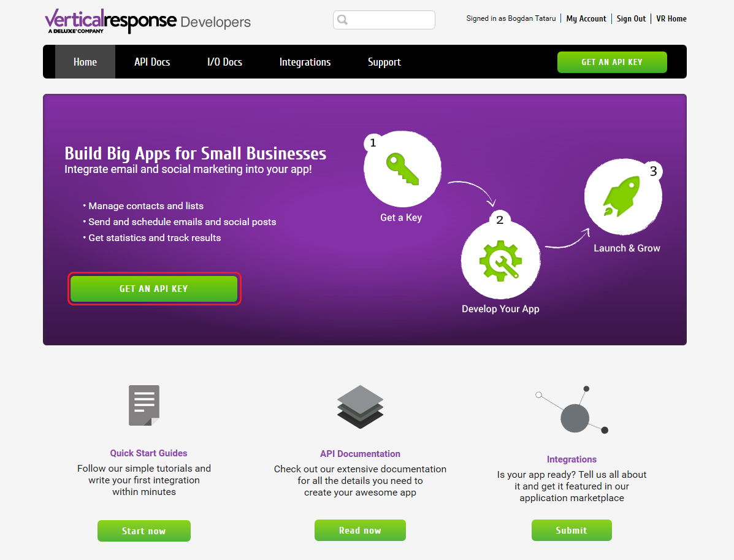Open the API Docs menu item

[x=152, y=62]
